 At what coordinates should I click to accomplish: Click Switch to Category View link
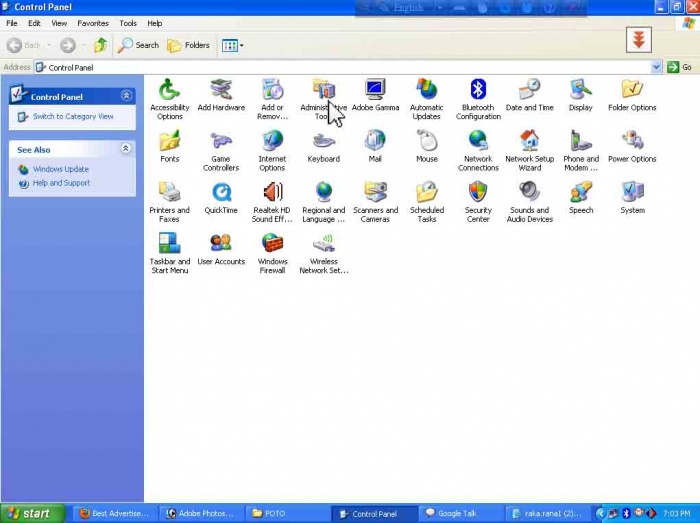[73, 117]
